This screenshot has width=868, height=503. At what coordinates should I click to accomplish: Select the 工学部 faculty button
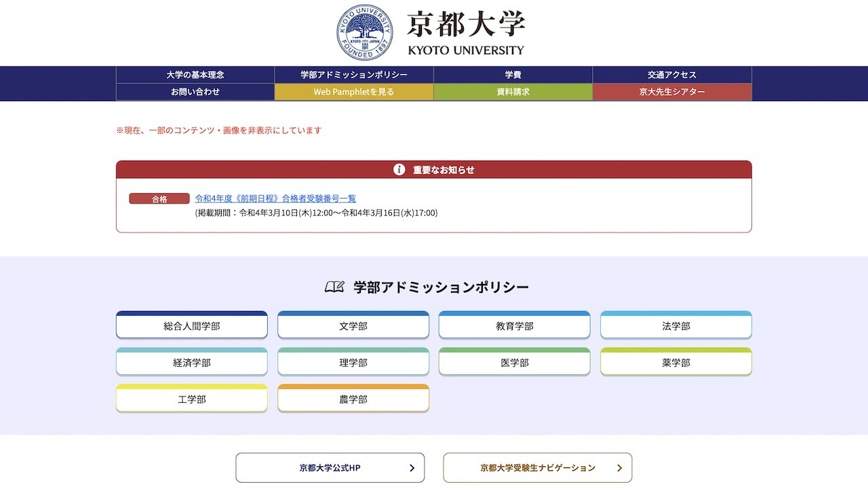click(x=192, y=398)
